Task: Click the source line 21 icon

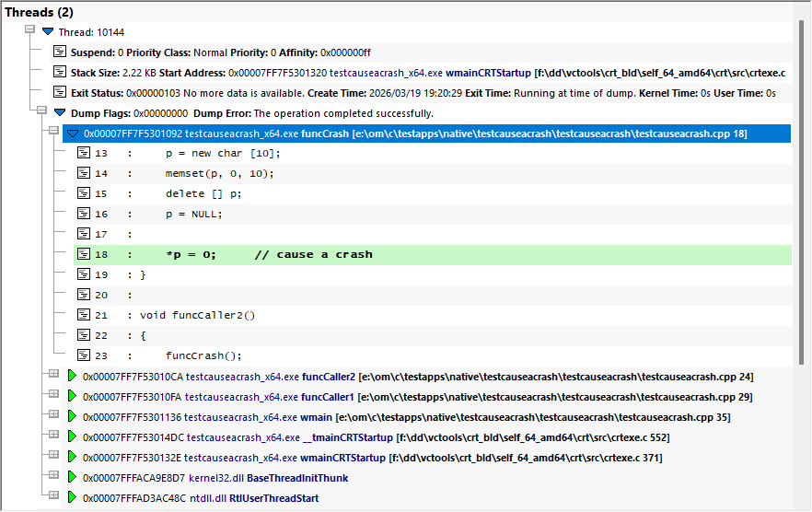Action: click(x=84, y=314)
